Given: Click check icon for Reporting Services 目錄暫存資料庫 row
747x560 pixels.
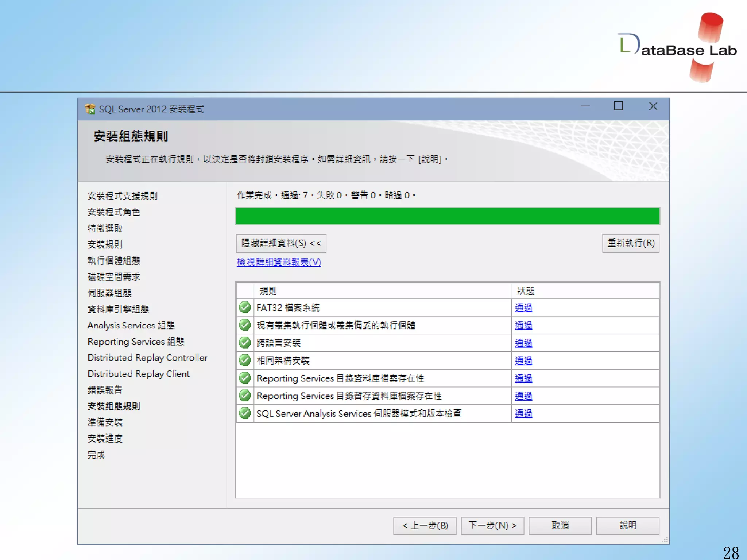Looking at the screenshot, I should coord(245,396).
